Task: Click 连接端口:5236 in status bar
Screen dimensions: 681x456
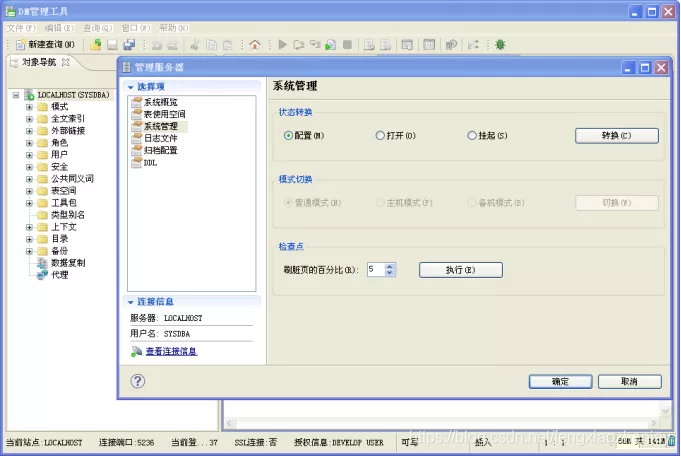Action: pos(126,442)
